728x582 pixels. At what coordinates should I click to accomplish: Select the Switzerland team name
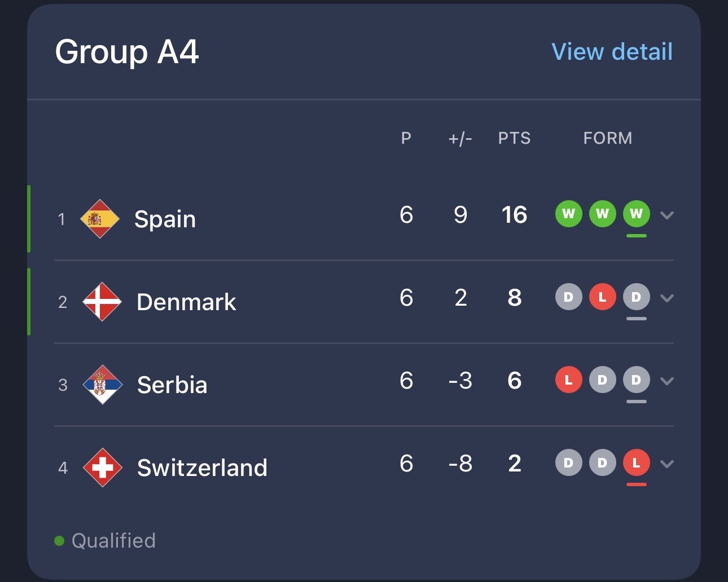(202, 468)
